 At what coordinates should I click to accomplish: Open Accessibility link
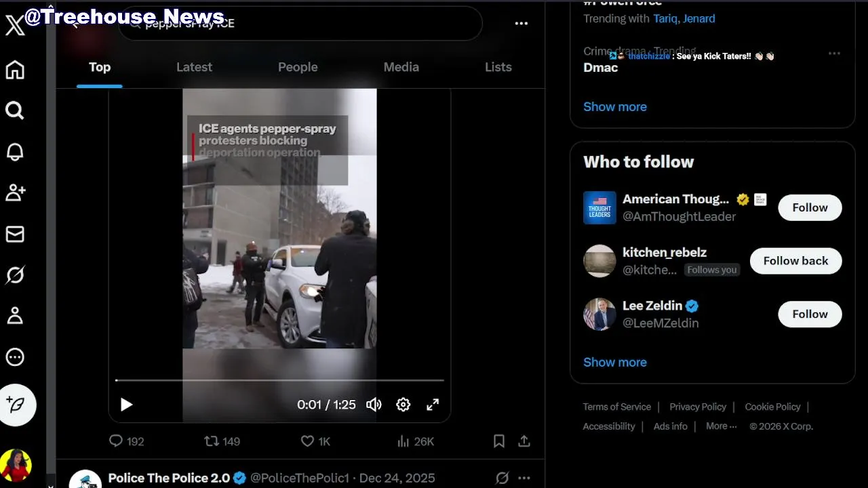point(609,426)
